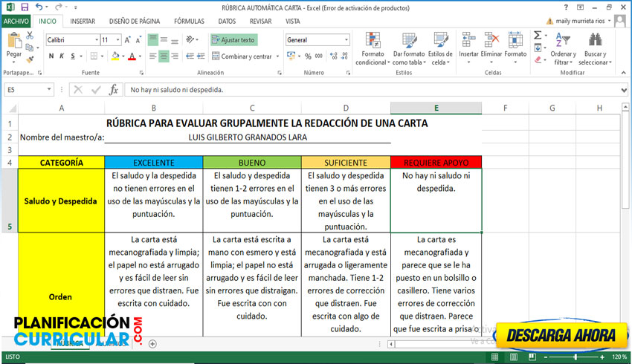This screenshot has width=632, height=364.
Task: Apply the yellow fill color bucket
Action: [115, 56]
